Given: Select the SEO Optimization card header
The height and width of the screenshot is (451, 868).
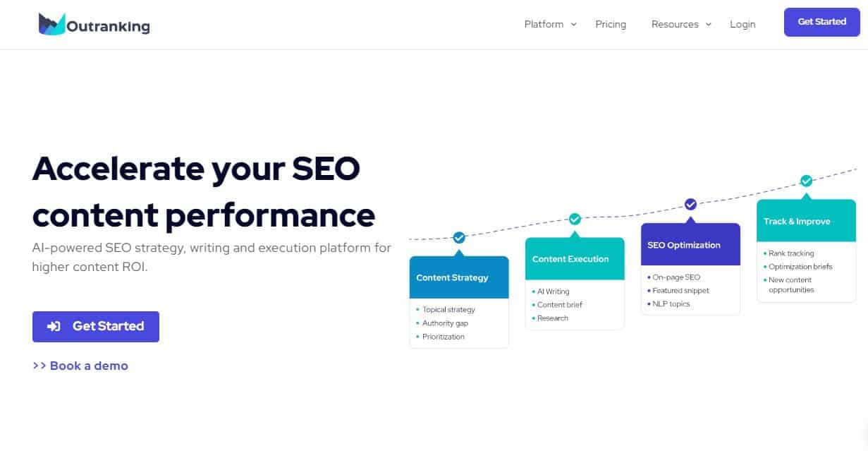Looking at the screenshot, I should (x=690, y=245).
